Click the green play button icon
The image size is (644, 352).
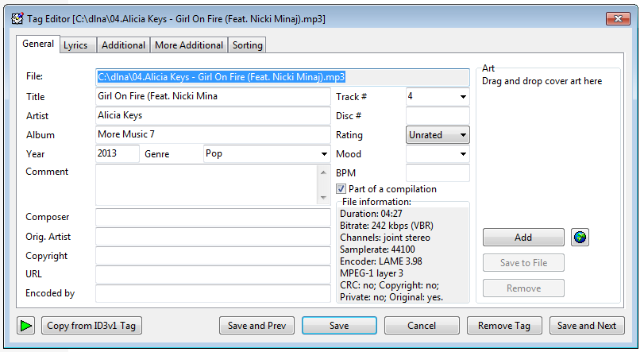26,326
